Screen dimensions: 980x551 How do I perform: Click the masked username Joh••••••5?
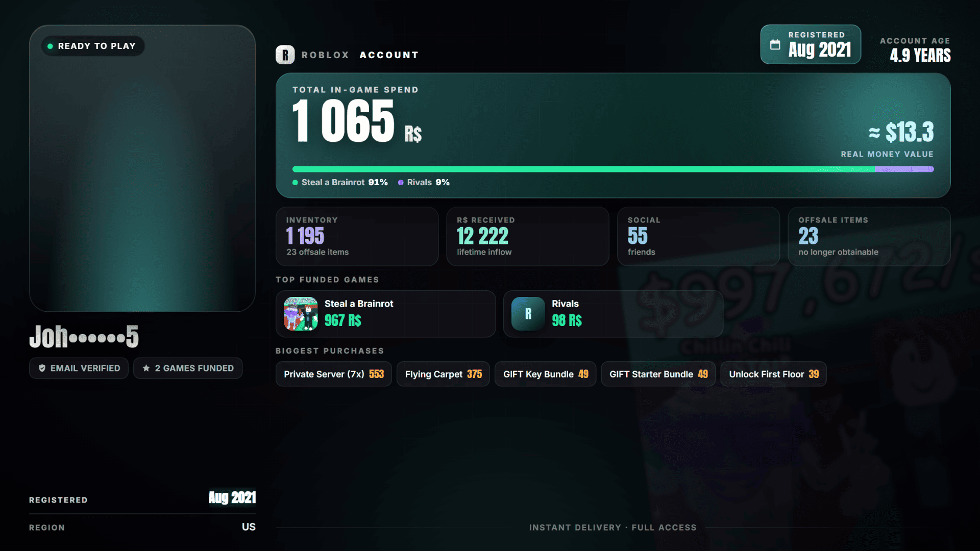click(x=84, y=337)
